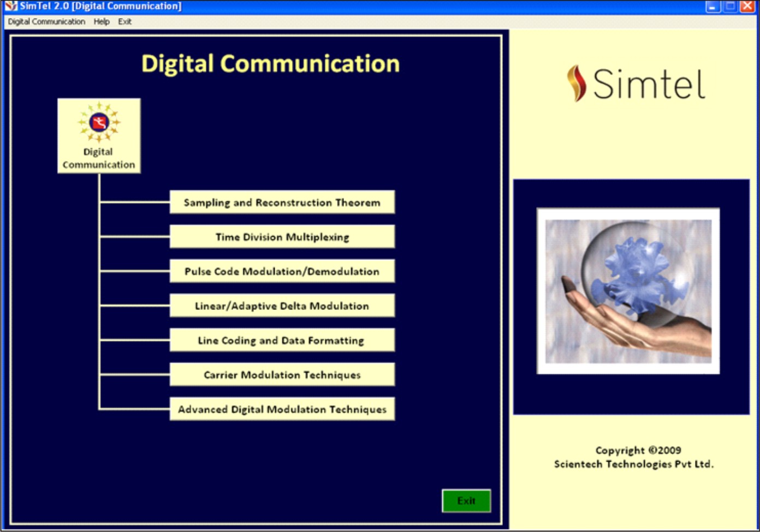Viewport: 760px width, 532px height.
Task: Click the SimTel title bar app icon
Action: (x=10, y=6)
